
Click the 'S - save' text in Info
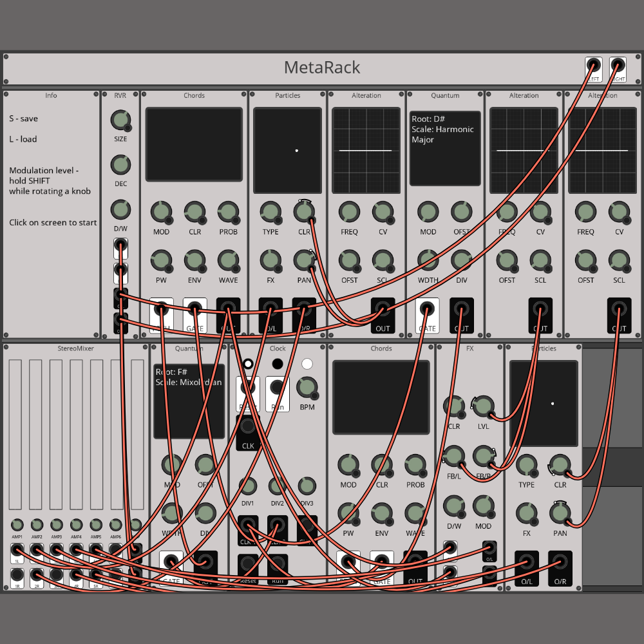(x=23, y=118)
